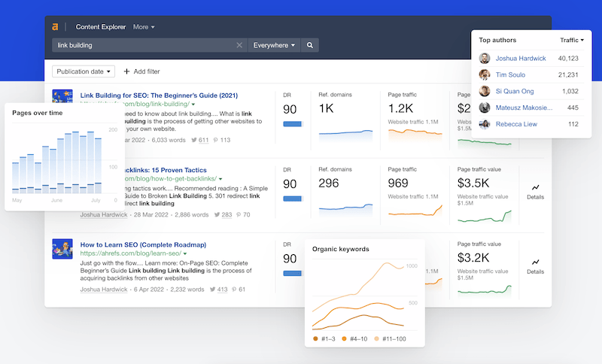Screen dimensions: 602x364
Task: Open the Traffic sort dropdown in Top authors
Action: (x=572, y=40)
